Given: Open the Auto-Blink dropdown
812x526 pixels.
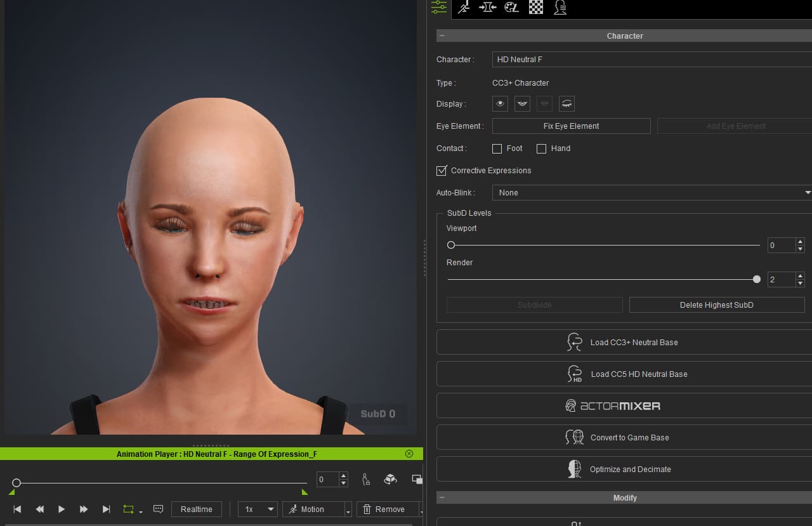Looking at the screenshot, I should pyautogui.click(x=652, y=193).
